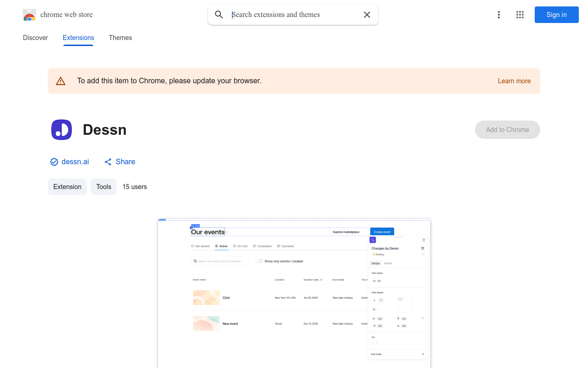Click the Sign in button
This screenshot has height=368, width=588.
coord(557,15)
